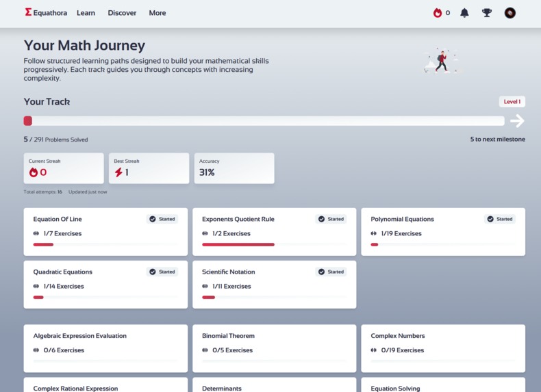Open the Complex Rational Expression topic

(x=105, y=384)
